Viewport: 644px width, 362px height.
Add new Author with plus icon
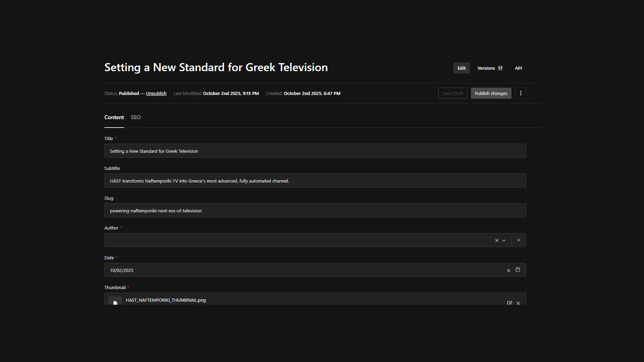coord(519,240)
